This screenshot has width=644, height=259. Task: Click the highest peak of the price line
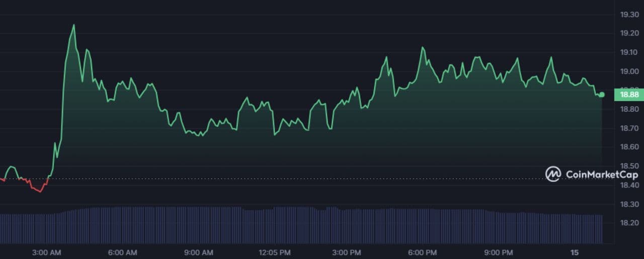[74, 25]
